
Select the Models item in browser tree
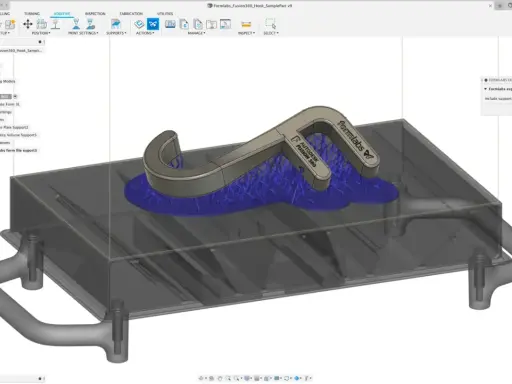8,81
